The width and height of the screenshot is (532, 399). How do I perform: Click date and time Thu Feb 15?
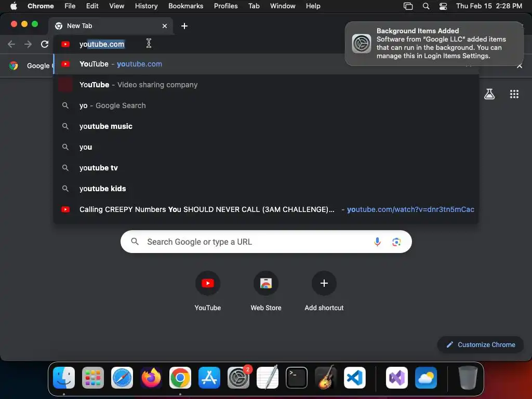[489, 6]
